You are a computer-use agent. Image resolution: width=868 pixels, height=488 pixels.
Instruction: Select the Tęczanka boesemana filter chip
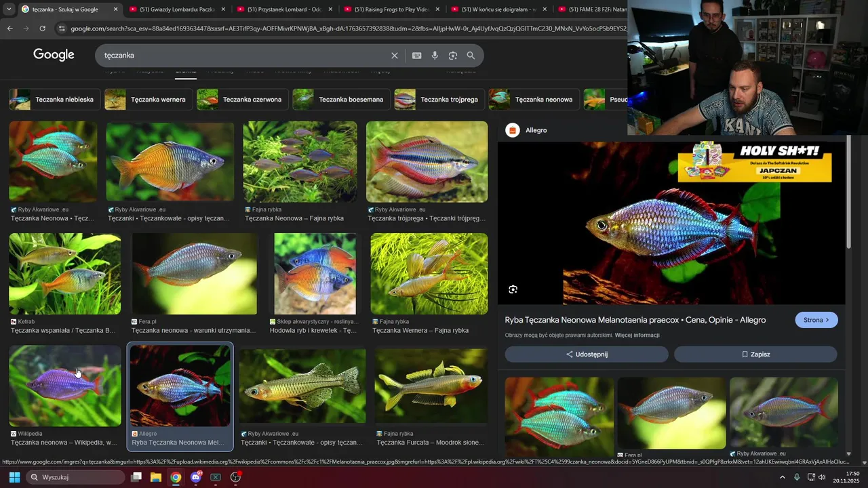point(341,99)
